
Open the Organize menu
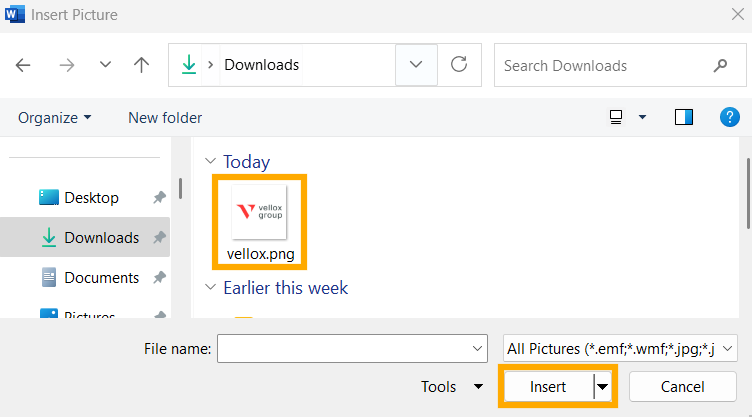[55, 117]
